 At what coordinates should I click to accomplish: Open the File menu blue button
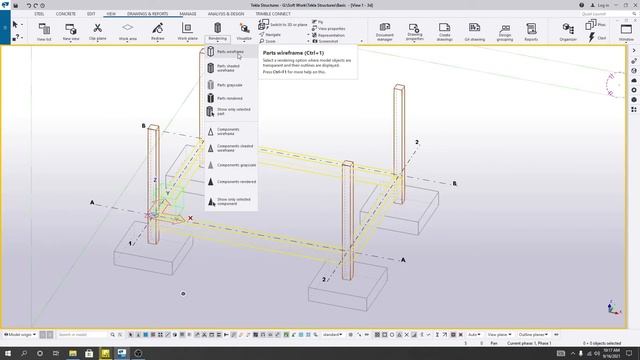[x=5, y=27]
